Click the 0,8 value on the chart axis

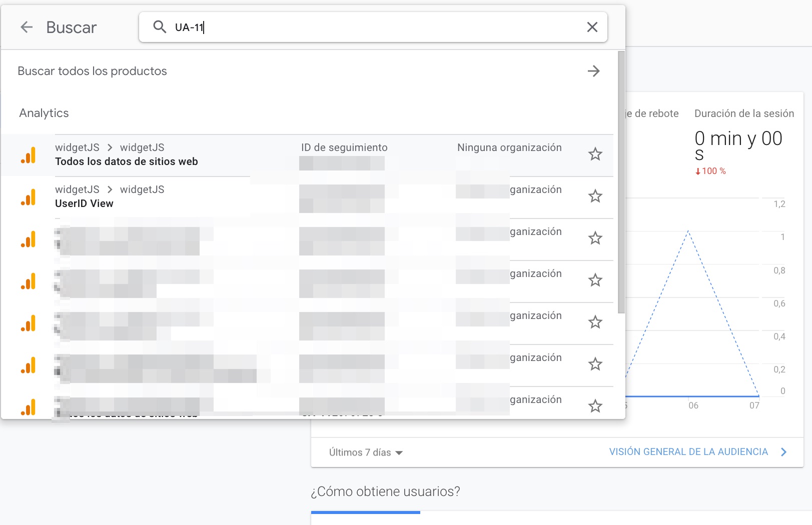[779, 270]
